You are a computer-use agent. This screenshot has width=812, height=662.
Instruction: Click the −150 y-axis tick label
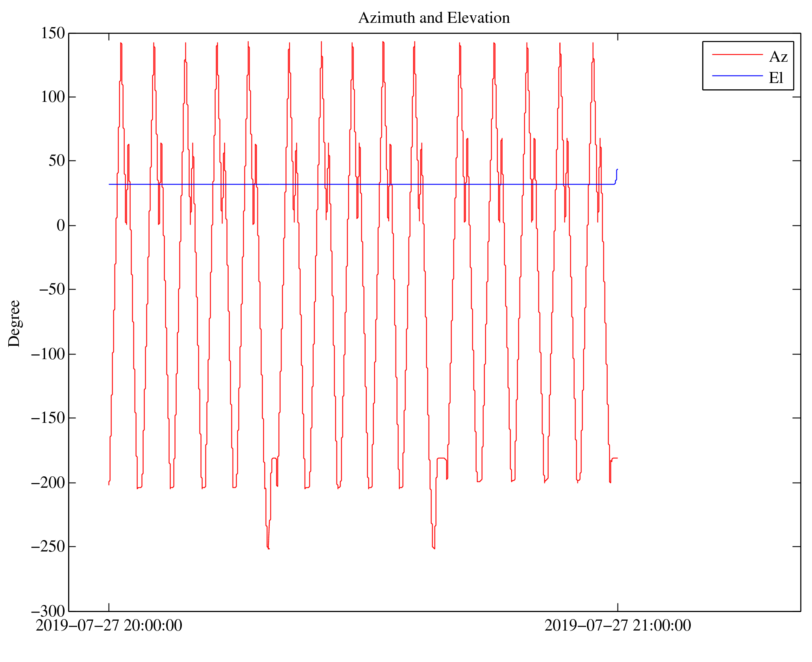click(48, 418)
